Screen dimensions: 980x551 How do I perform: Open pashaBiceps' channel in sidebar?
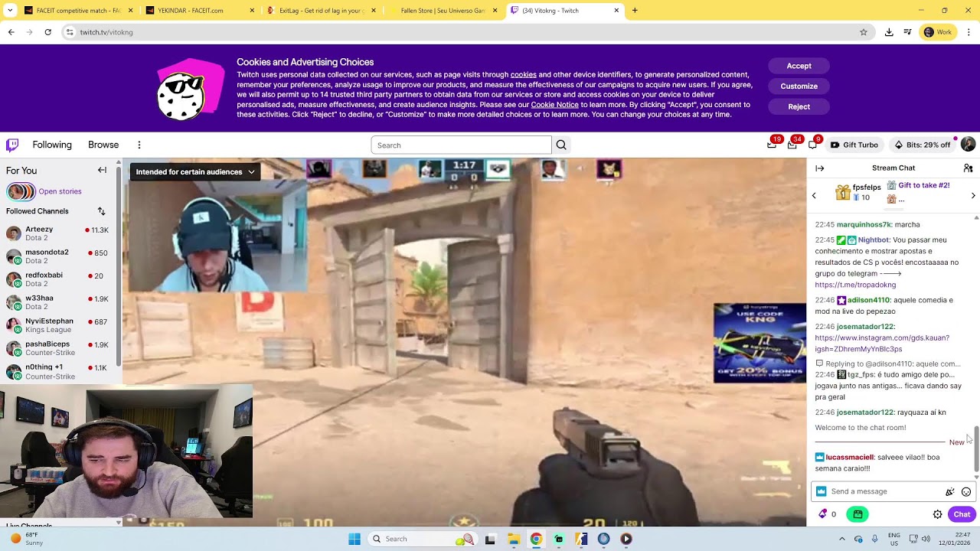point(58,348)
